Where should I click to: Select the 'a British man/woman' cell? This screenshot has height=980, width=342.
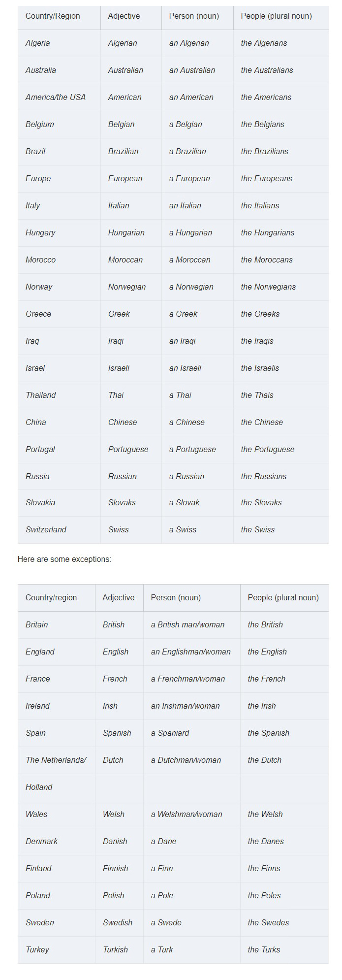[192, 625]
